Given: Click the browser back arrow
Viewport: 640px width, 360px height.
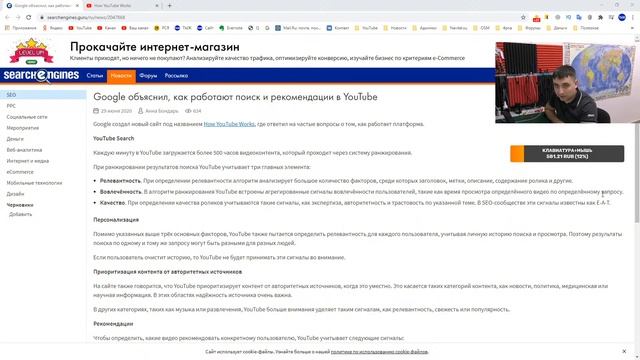Looking at the screenshot, I should coord(7,17).
